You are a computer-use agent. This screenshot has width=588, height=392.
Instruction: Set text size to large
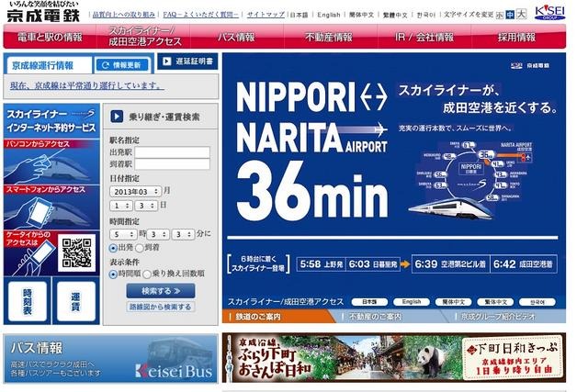point(521,15)
